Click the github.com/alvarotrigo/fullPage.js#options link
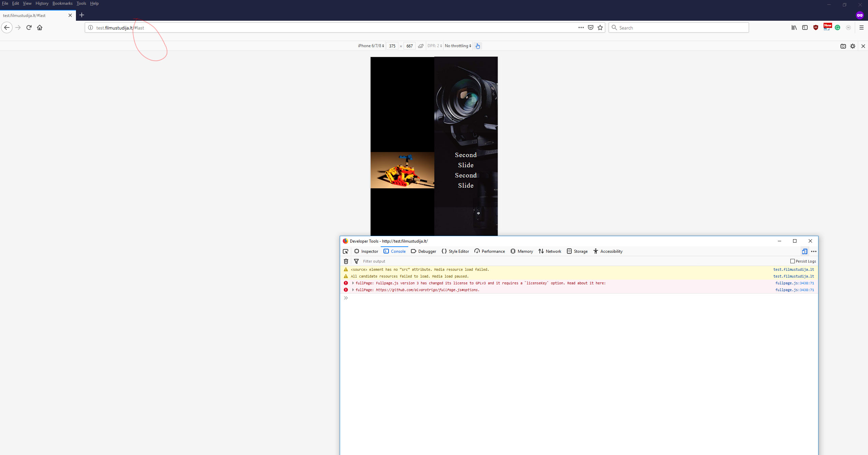The image size is (868, 455). [x=427, y=290]
